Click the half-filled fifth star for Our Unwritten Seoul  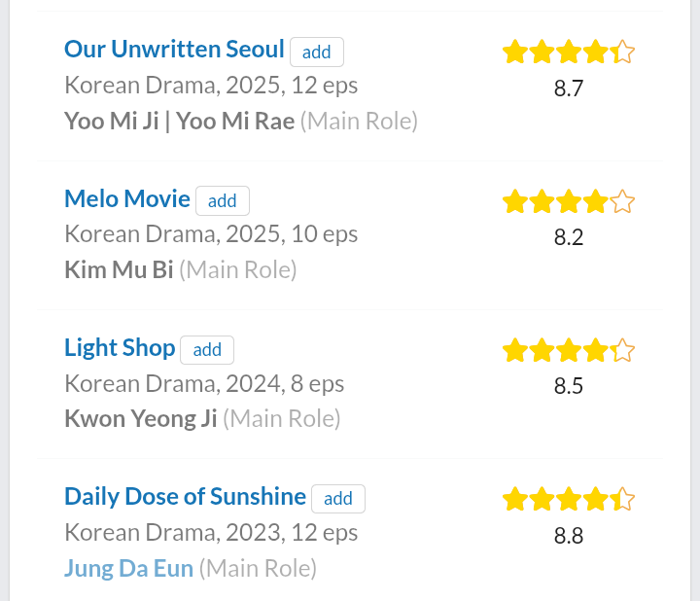click(622, 52)
